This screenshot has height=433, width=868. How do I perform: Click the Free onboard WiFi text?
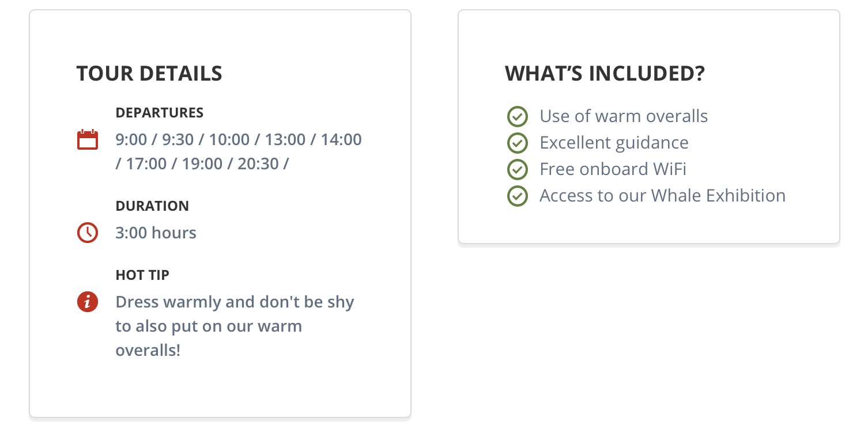613,169
